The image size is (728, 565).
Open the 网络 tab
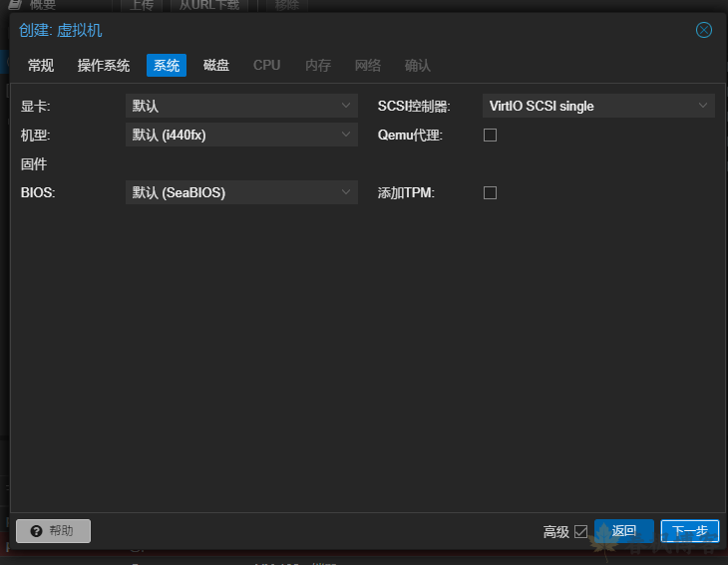[x=368, y=66]
